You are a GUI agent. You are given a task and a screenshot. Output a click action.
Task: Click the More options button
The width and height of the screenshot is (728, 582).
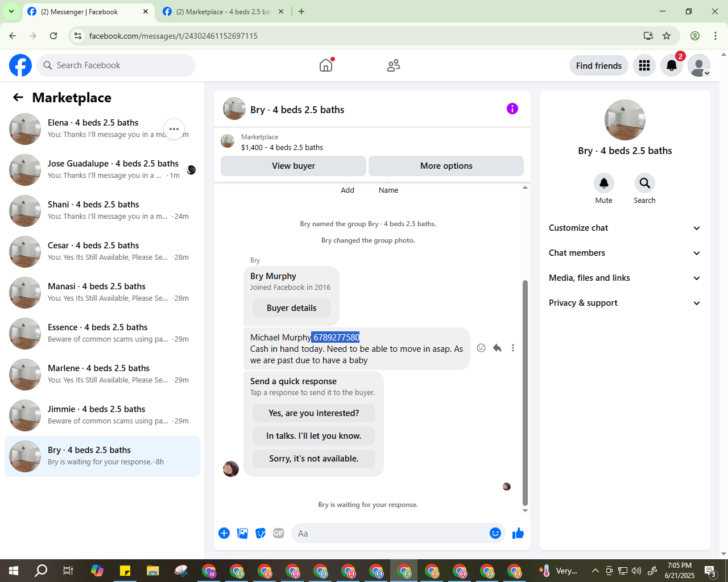(x=446, y=166)
